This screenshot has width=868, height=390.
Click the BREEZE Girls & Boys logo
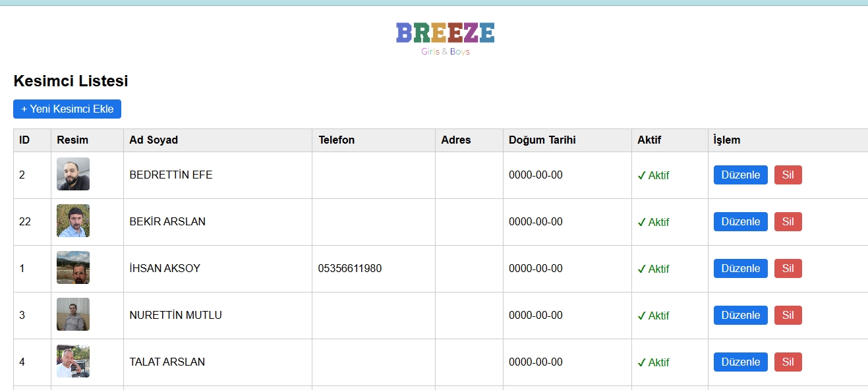(446, 39)
